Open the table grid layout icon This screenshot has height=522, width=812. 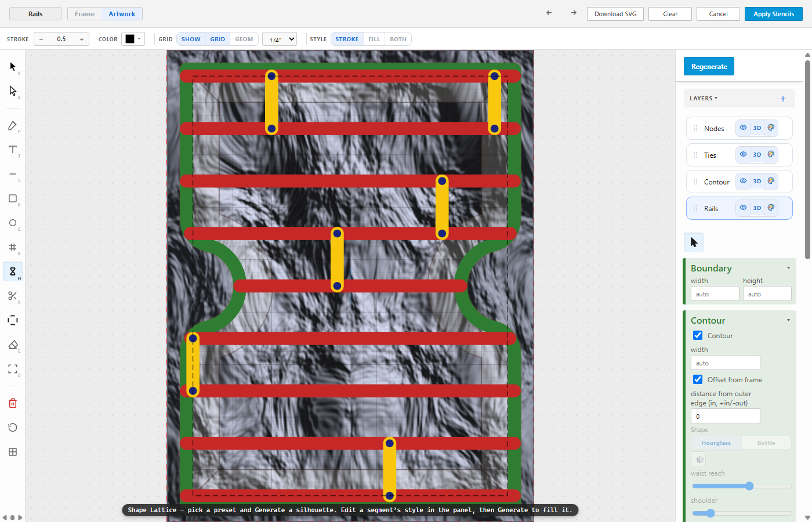tap(13, 452)
